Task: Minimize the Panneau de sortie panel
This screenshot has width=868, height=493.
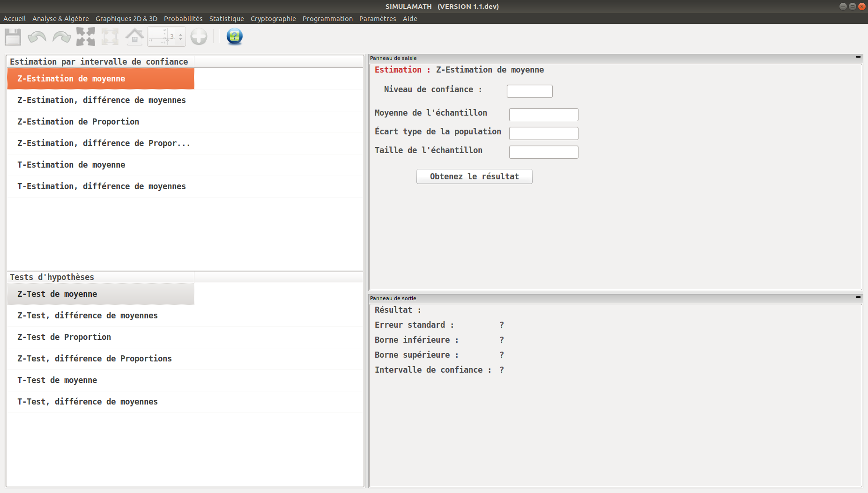Action: [x=858, y=297]
